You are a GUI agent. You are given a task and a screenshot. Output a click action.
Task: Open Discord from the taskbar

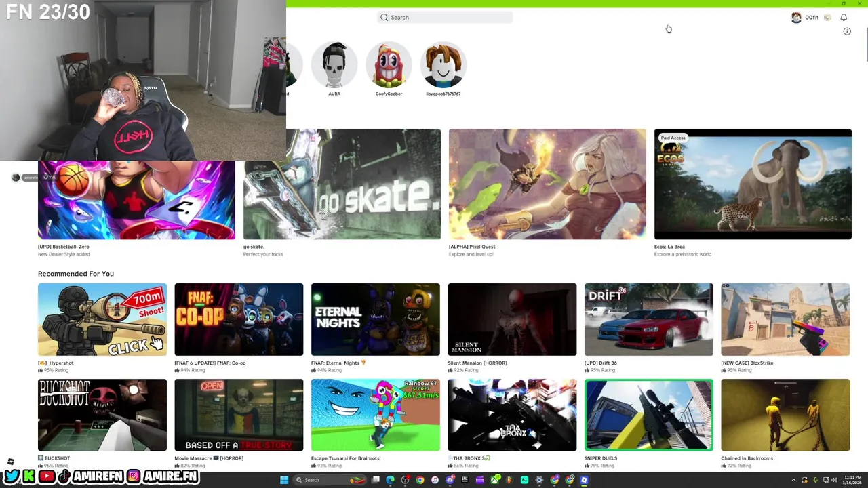450,480
